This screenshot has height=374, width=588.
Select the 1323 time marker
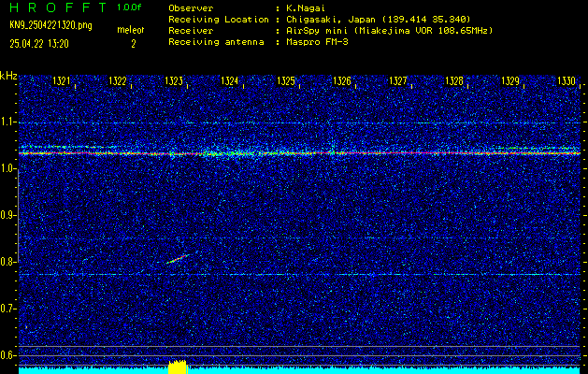point(174,81)
